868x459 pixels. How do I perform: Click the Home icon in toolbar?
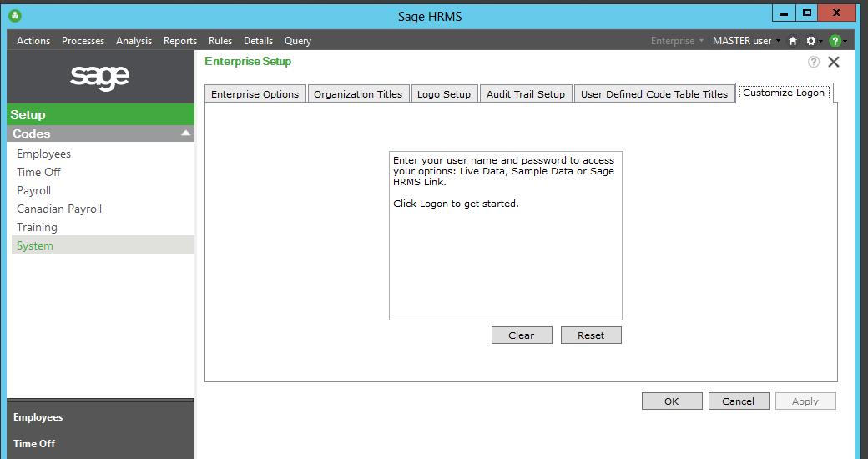793,41
